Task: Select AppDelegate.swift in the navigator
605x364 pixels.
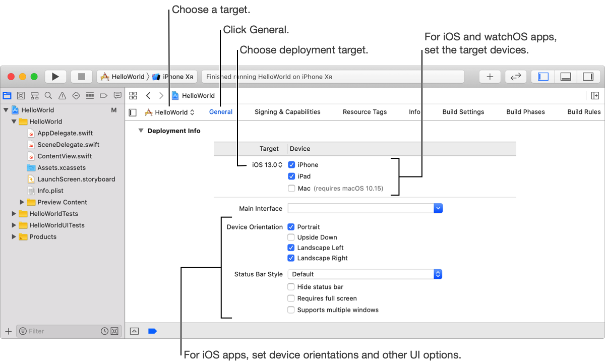Action: coord(65,133)
